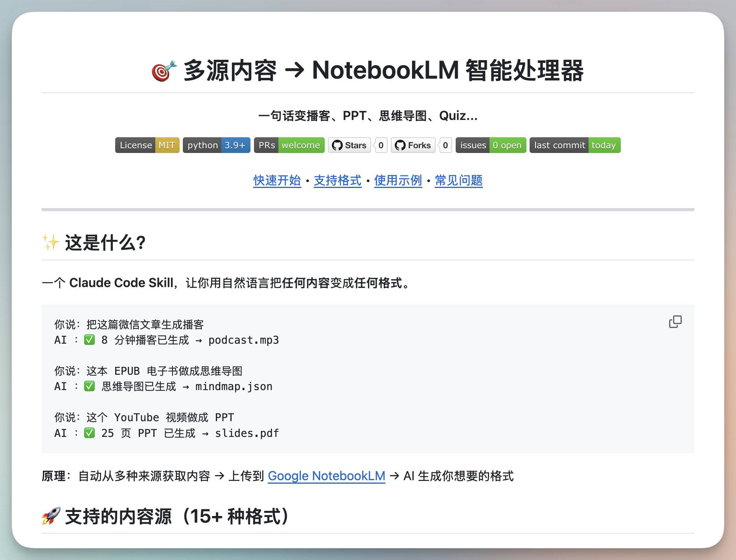Click the text slides.pdf
Image resolution: width=736 pixels, height=560 pixels.
pyautogui.click(x=247, y=433)
